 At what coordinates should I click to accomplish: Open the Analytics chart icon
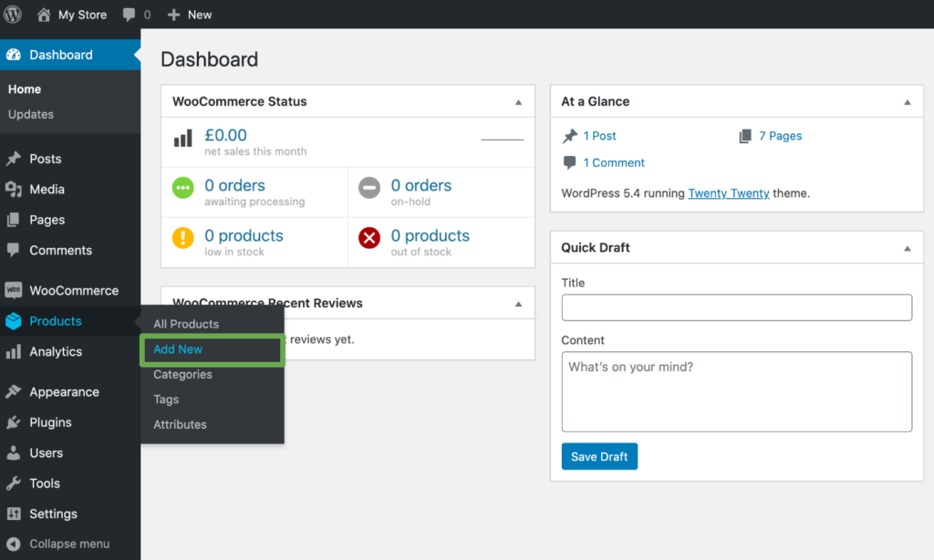pyautogui.click(x=16, y=352)
